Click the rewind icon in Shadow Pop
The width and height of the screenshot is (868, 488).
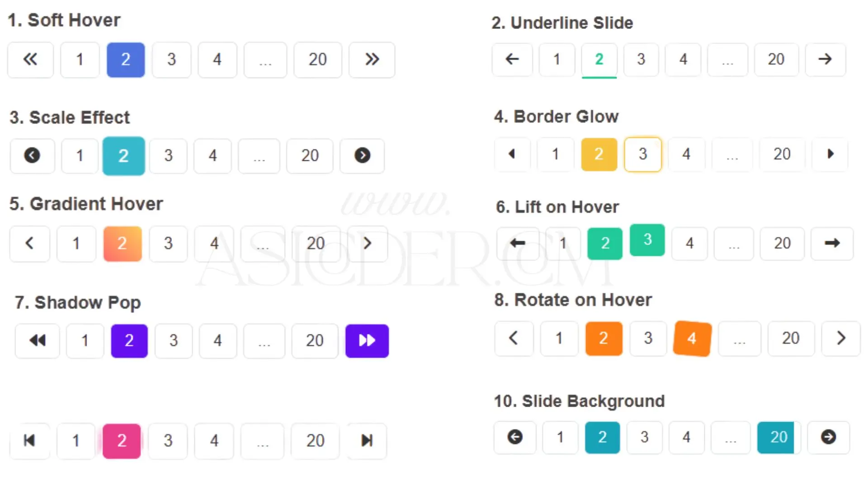pyautogui.click(x=38, y=341)
